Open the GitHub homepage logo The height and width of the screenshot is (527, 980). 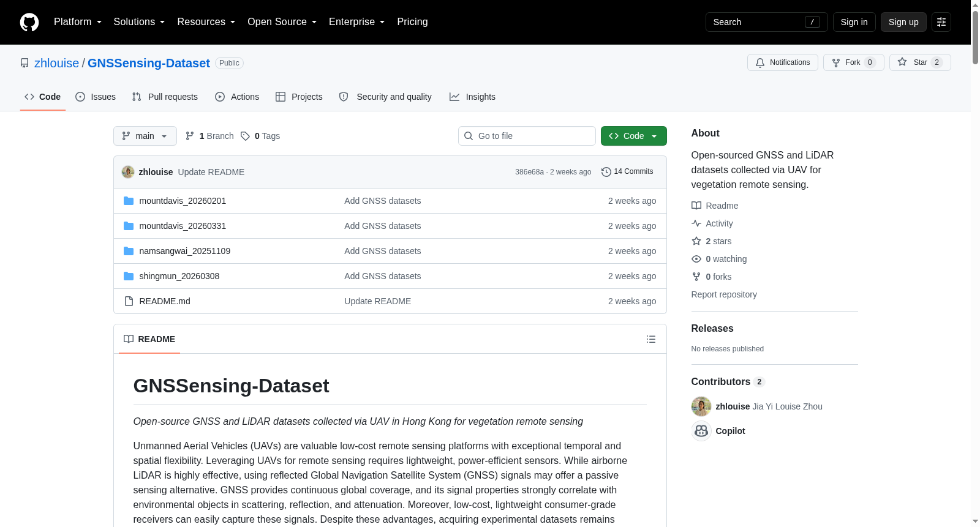point(29,22)
